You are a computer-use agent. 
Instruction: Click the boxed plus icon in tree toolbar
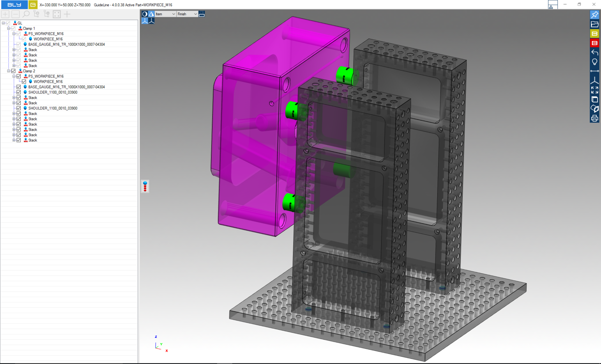(5, 14)
